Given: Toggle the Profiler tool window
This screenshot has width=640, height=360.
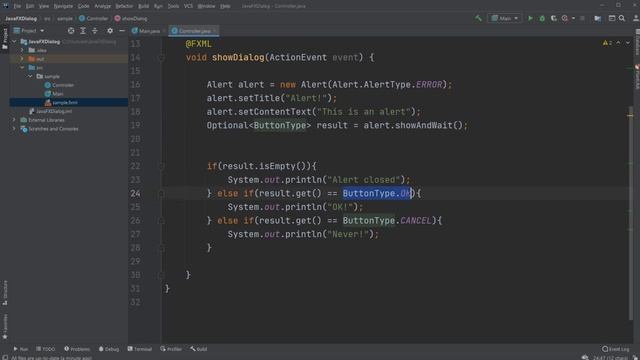Looking at the screenshot, I should (x=171, y=349).
